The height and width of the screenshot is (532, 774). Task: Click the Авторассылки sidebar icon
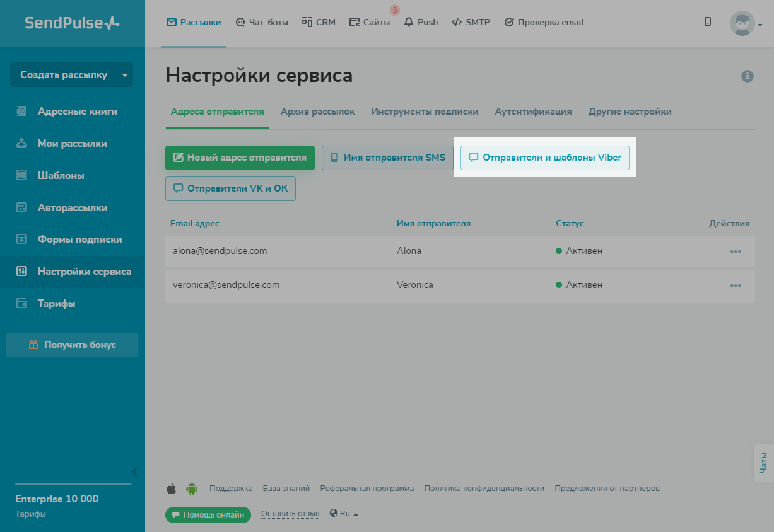(x=21, y=208)
